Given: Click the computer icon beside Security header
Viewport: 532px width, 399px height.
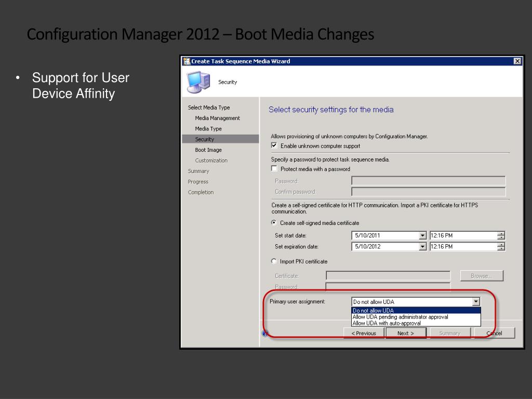Looking at the screenshot, I should pos(198,82).
